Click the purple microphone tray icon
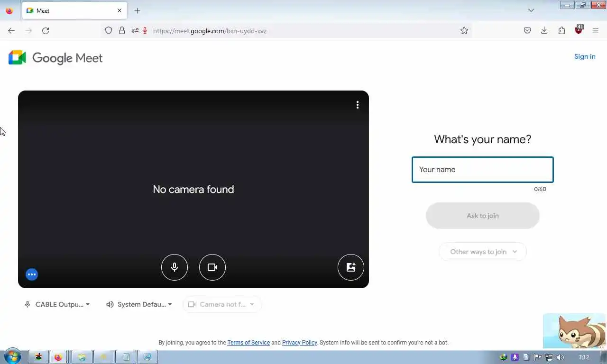Viewport: 607px width, 364px height. click(x=515, y=357)
